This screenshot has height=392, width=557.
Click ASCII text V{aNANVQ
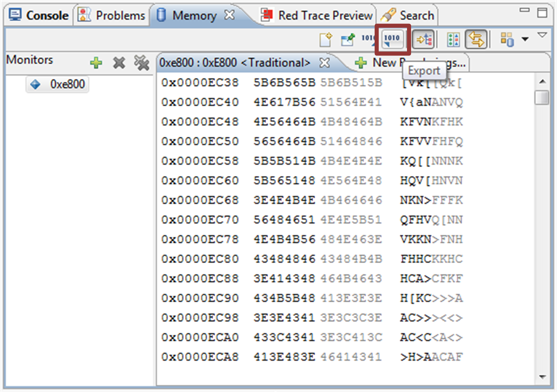pos(431,102)
